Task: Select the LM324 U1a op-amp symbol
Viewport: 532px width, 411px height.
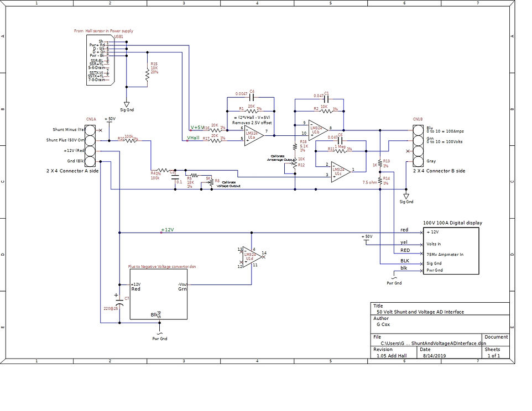Action: pos(253,135)
